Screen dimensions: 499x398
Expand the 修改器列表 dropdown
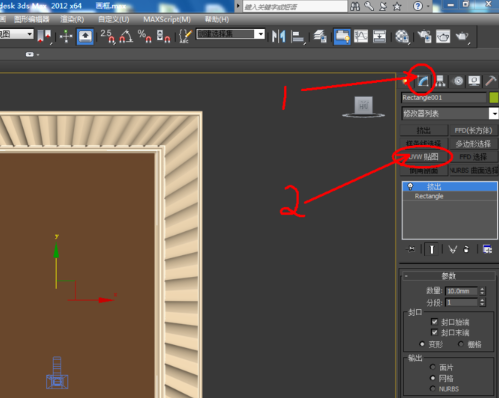[x=450, y=114]
